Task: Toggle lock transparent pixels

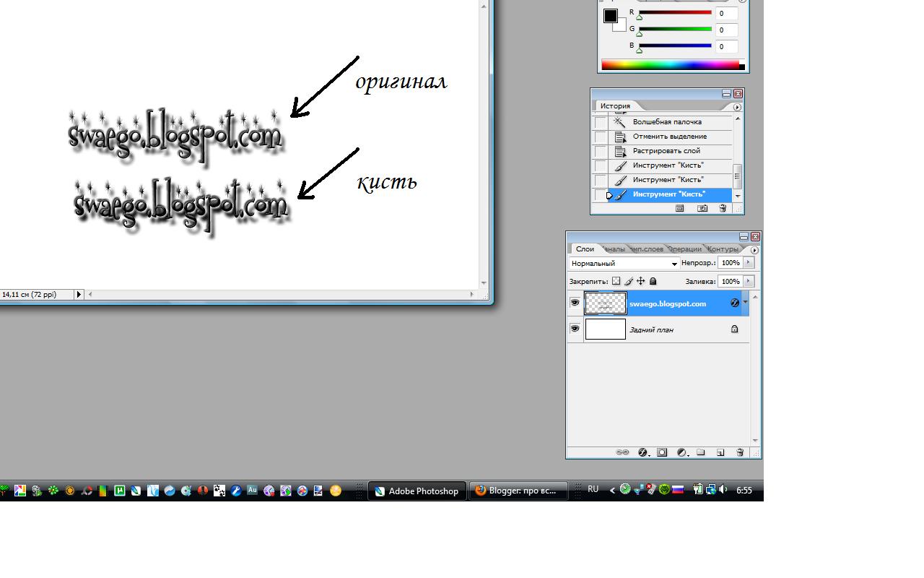Action: pos(616,281)
